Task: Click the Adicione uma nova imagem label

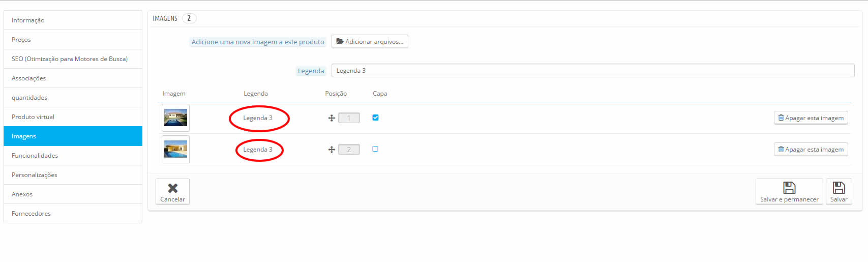Action: point(258,42)
